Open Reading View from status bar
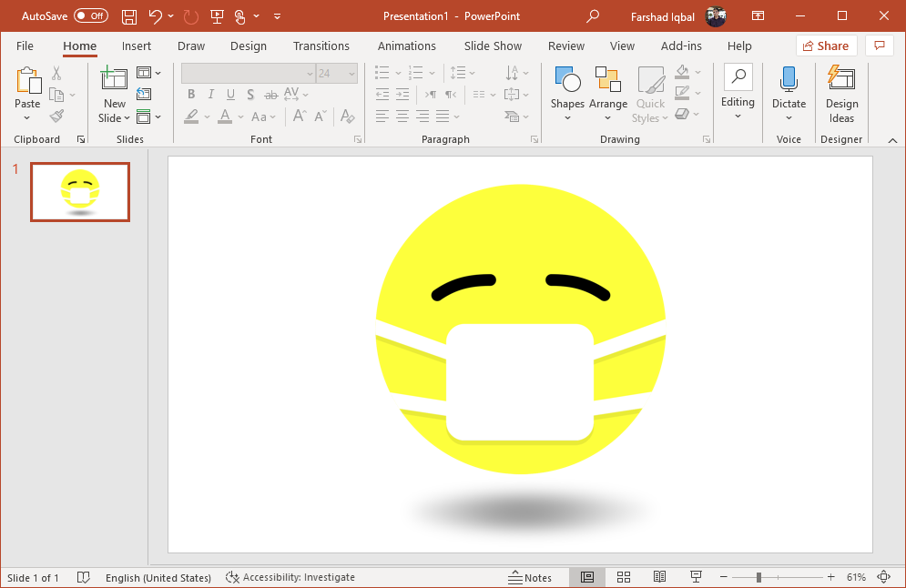This screenshot has width=906, height=588. pyautogui.click(x=659, y=577)
